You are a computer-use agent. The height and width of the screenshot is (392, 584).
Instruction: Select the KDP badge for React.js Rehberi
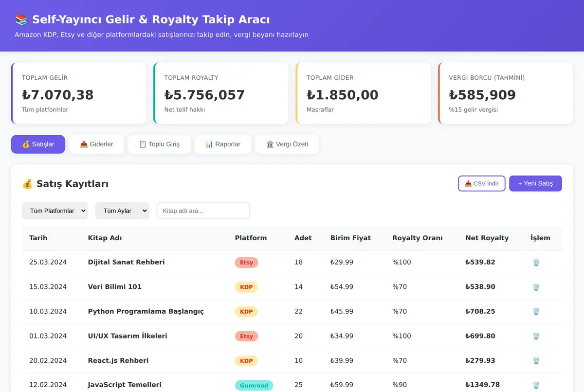coord(246,361)
